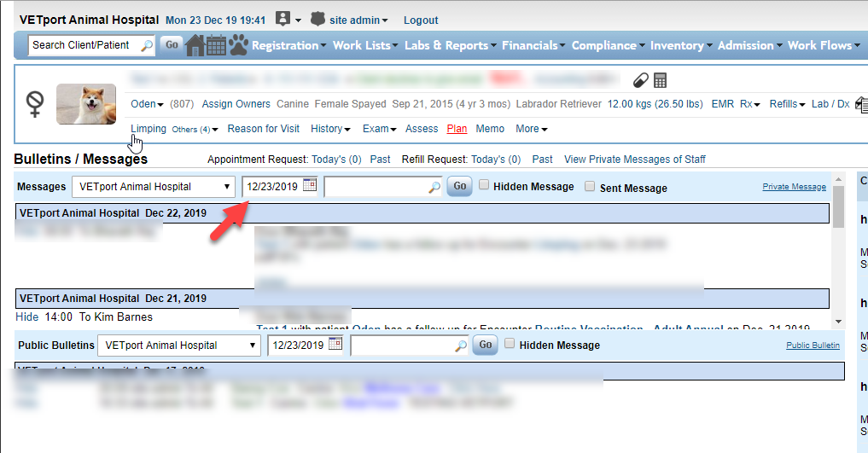Expand the History dropdown

point(330,129)
